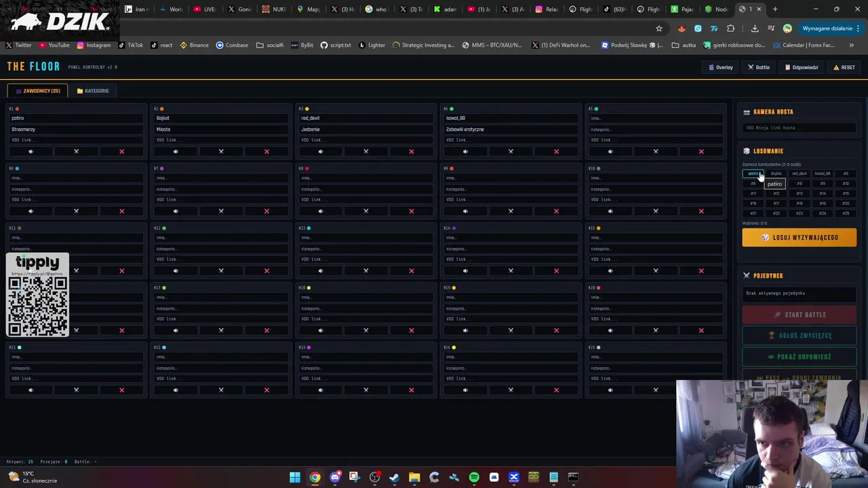The image size is (868, 488).
Task: Select candidate #20 in Losowanie grid
Action: (x=846, y=203)
